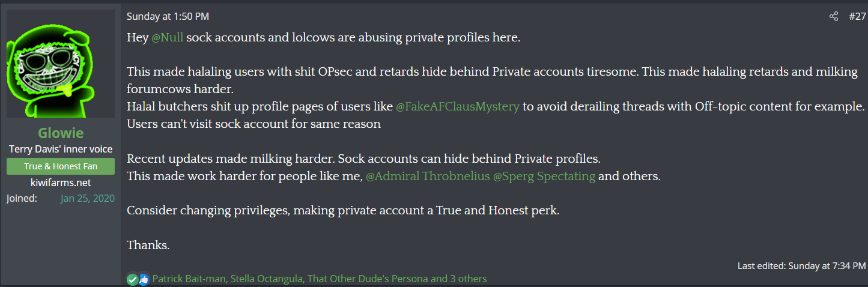Visit the @Admiral Throbnelius profile mention
Image resolution: width=868 pixels, height=287 pixels.
click(x=427, y=177)
